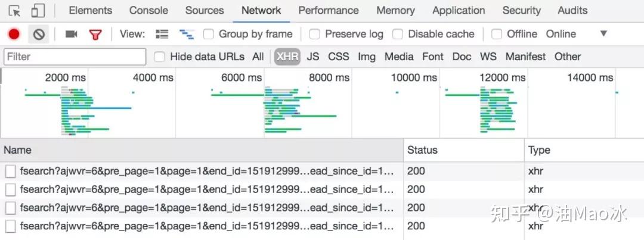The width and height of the screenshot is (644, 240).
Task: Select the inspect element cursor icon
Action: [14, 11]
